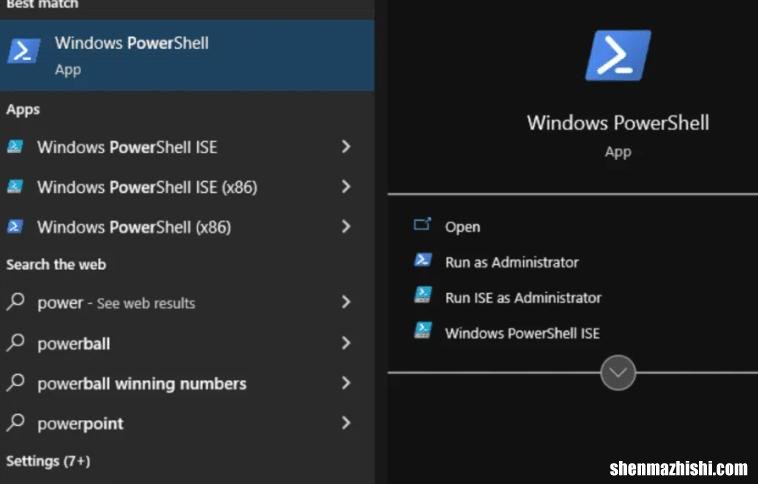Choose Run ISE as Administrator
Screen dimensions: 758x484
(523, 297)
